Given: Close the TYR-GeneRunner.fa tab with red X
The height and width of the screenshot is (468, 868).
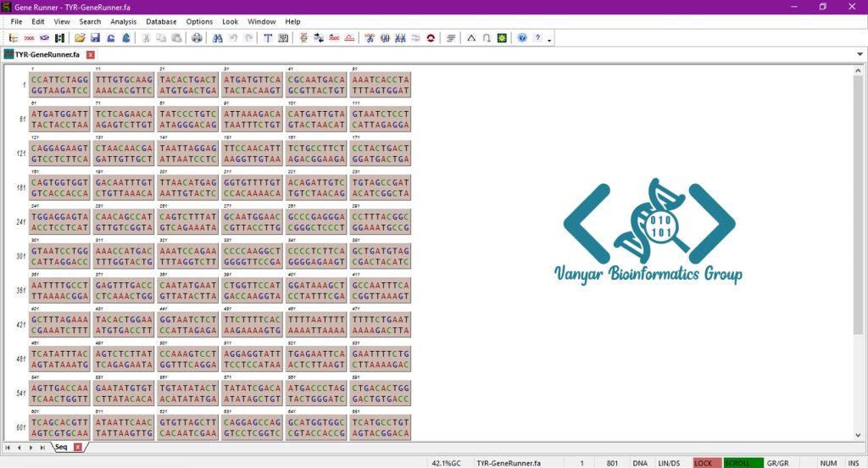Looking at the screenshot, I should pyautogui.click(x=90, y=54).
